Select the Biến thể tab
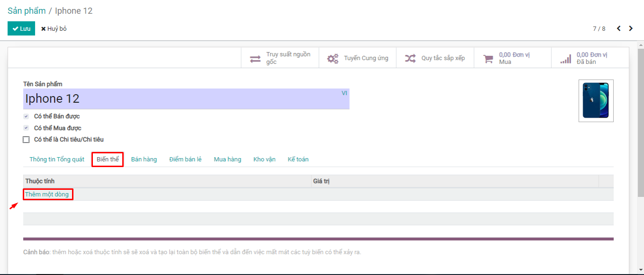Image resolution: width=644 pixels, height=275 pixels. (108, 160)
